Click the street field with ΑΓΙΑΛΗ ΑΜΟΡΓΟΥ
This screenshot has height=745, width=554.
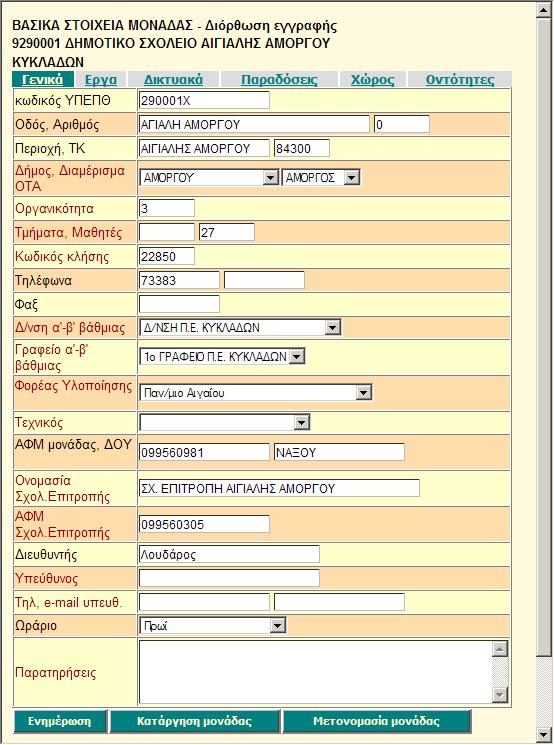click(254, 124)
